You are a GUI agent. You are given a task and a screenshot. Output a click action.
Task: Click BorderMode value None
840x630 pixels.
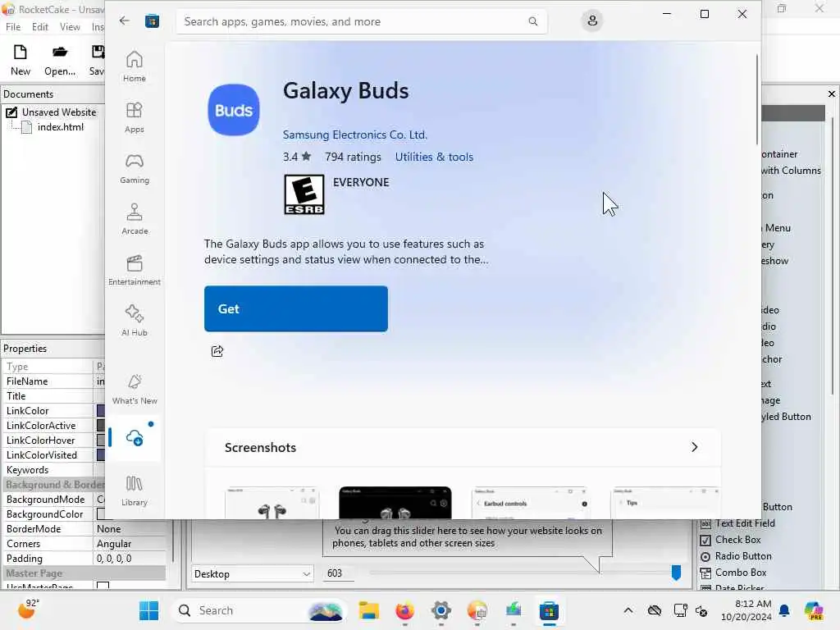109,529
